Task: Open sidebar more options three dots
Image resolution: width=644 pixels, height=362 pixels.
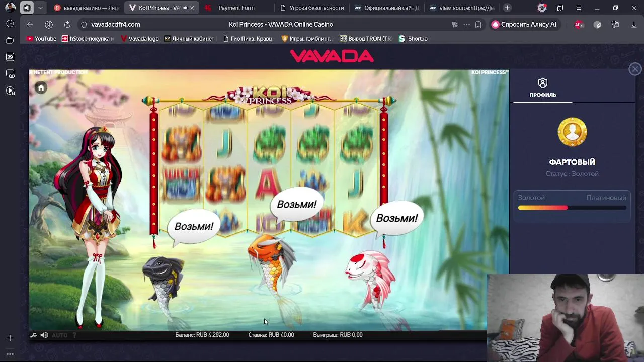Action: [x=10, y=353]
